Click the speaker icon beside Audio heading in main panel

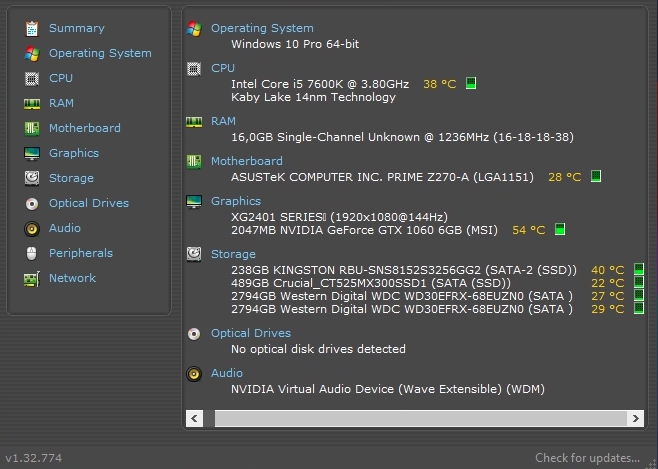[x=194, y=374]
